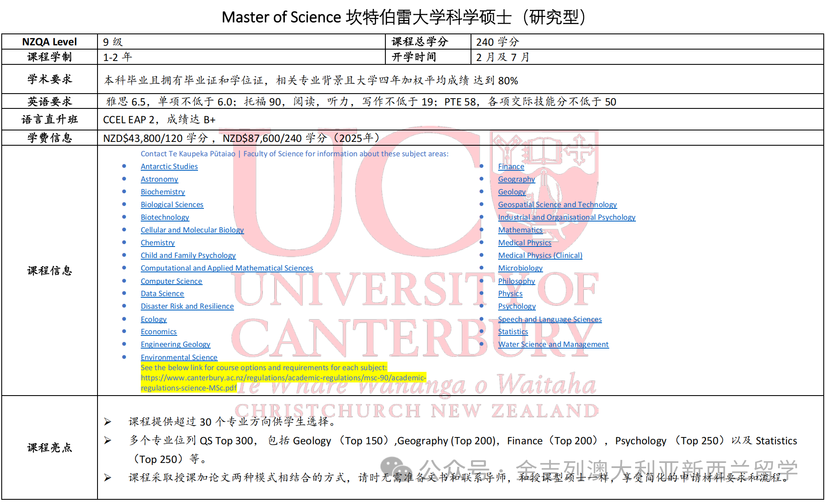
Task: Open Water Science and Management link
Action: [553, 344]
